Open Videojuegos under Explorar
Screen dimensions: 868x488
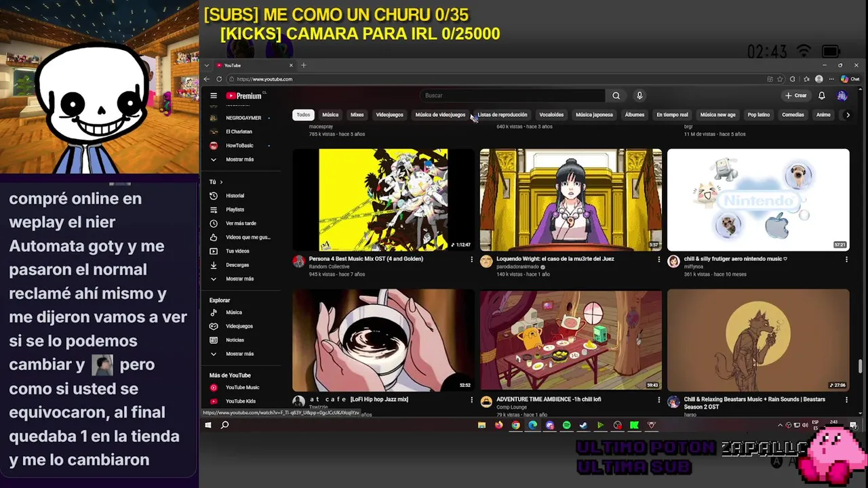click(241, 326)
